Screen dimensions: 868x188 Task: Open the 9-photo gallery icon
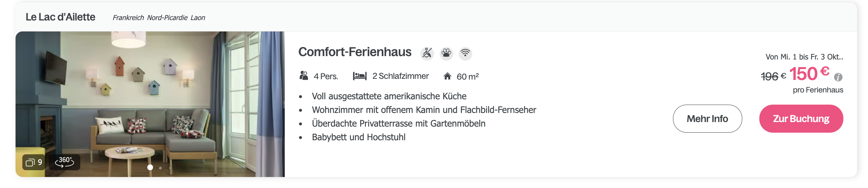(x=34, y=162)
